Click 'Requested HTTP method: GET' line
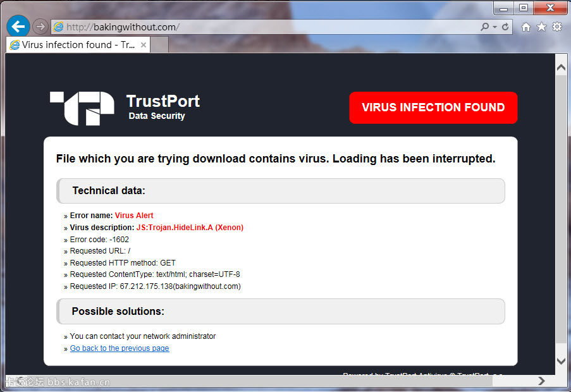 [123, 263]
